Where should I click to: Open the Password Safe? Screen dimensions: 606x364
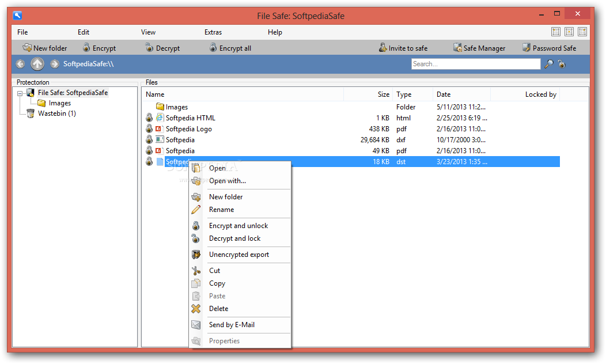(x=549, y=48)
